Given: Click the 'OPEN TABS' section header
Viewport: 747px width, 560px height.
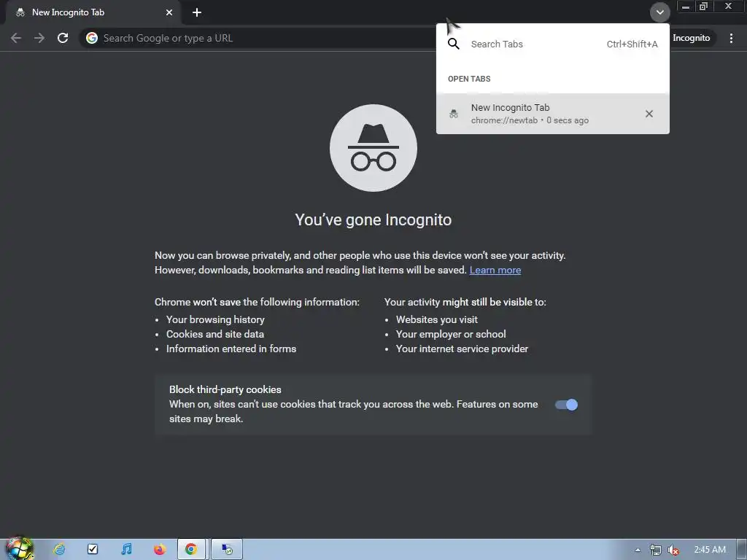Looking at the screenshot, I should click(469, 79).
